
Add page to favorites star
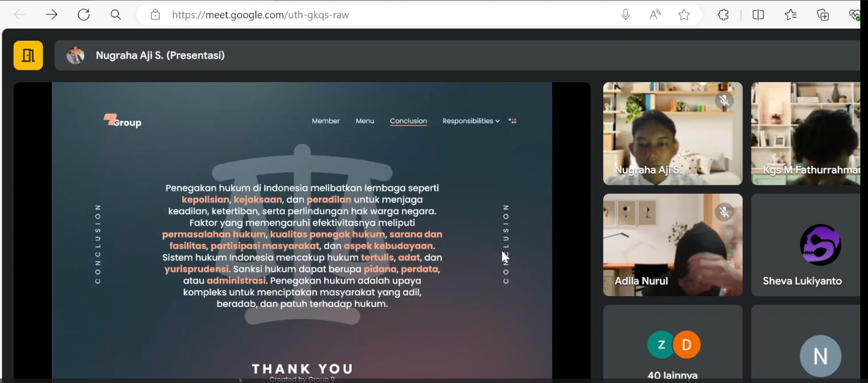[684, 15]
